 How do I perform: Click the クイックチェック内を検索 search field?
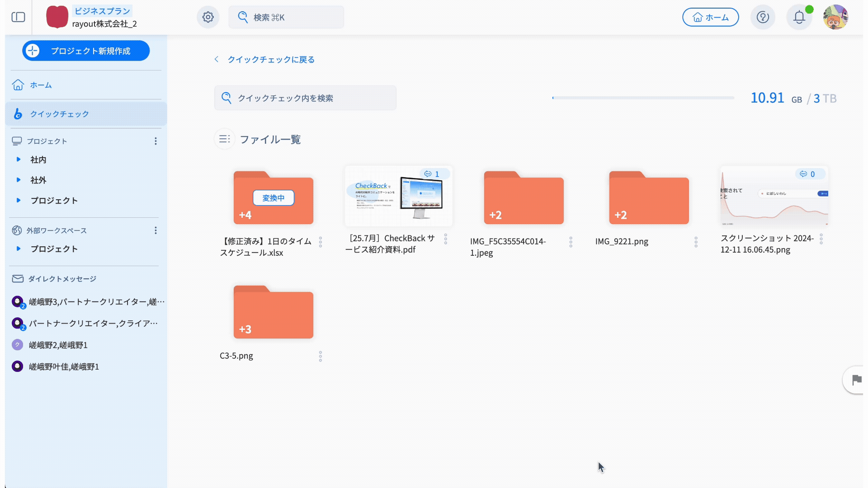[x=305, y=98]
